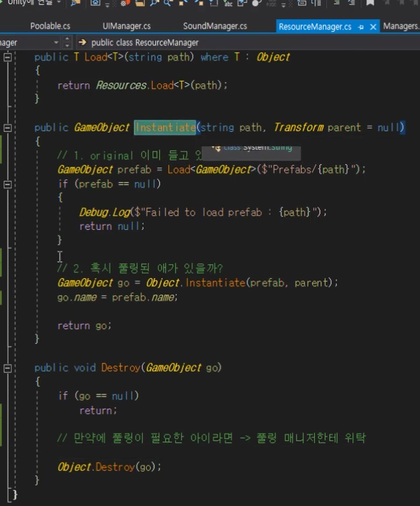Click the 'return null;' line
420x506 pixels.
[x=112, y=226]
